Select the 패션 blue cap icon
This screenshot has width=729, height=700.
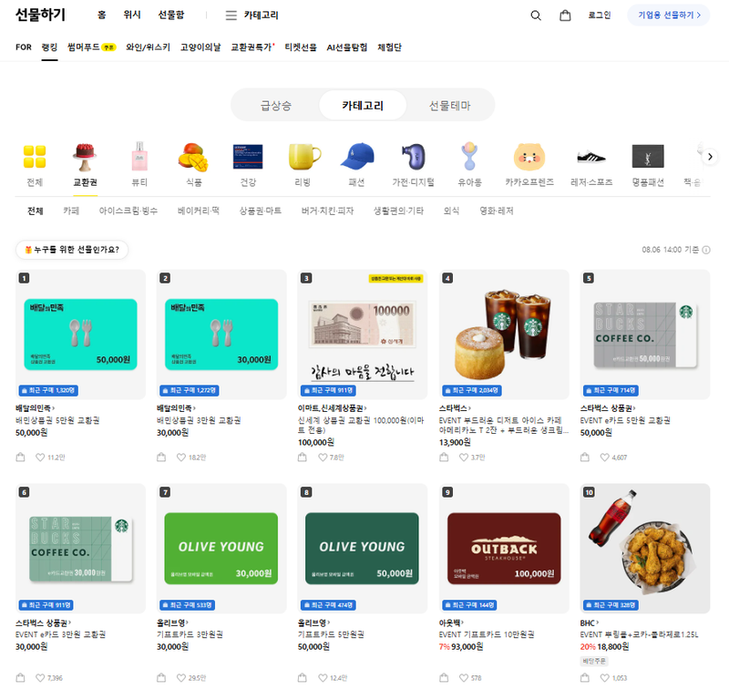tap(357, 157)
